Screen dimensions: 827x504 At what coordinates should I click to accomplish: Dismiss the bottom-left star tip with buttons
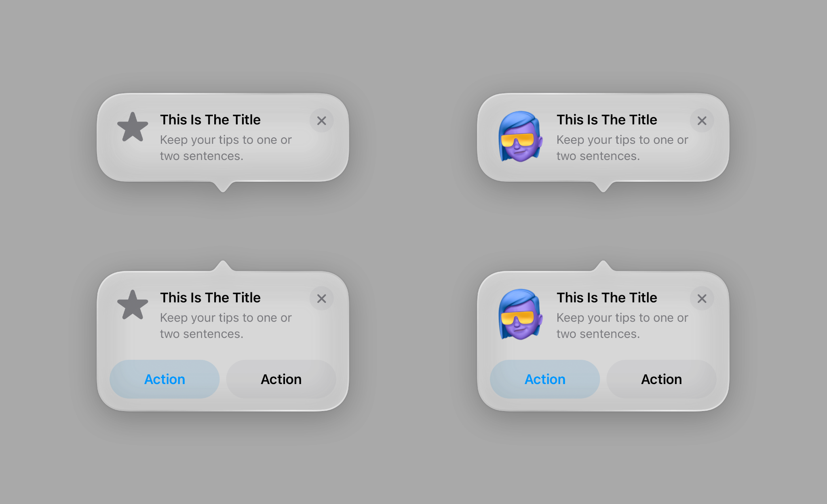(x=321, y=298)
